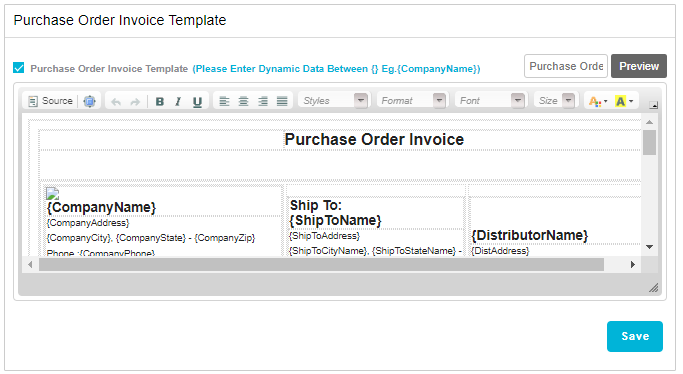The width and height of the screenshot is (683, 374).
Task: Click the Ship To: label text
Action: (x=316, y=205)
